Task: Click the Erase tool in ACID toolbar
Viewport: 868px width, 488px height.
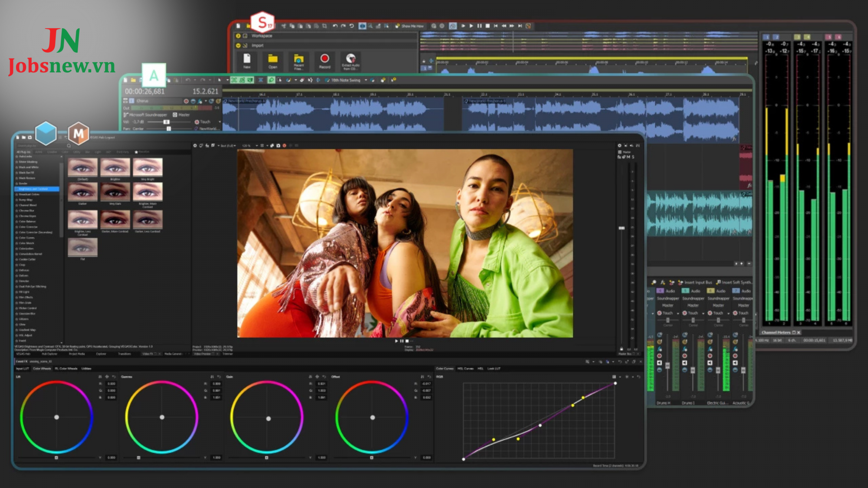Action: point(302,80)
